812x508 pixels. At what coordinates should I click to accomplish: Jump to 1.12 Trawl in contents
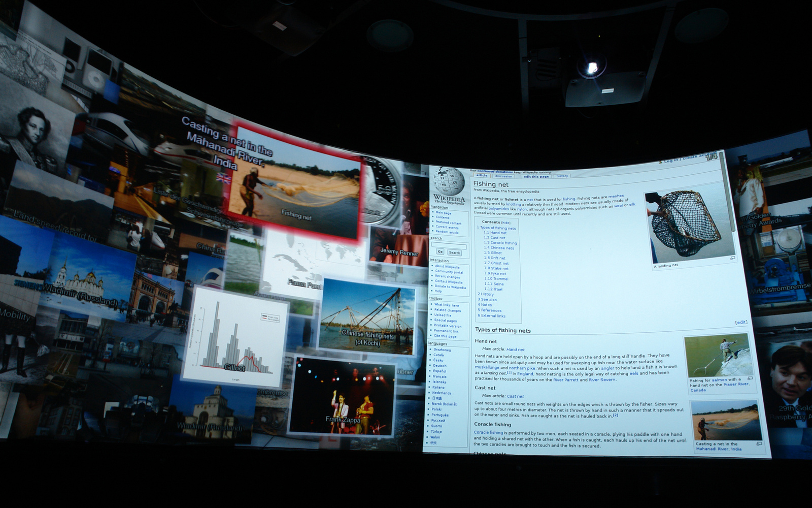tap(493, 289)
